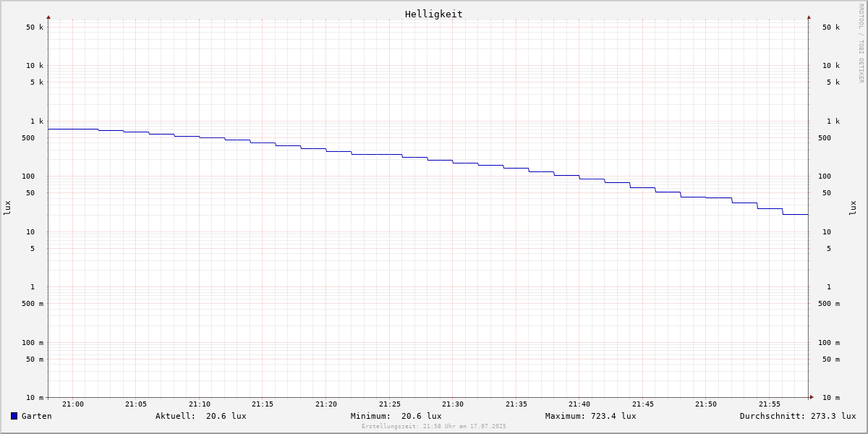Click the 21:05 time axis label
This screenshot has height=434, width=868.
click(136, 404)
